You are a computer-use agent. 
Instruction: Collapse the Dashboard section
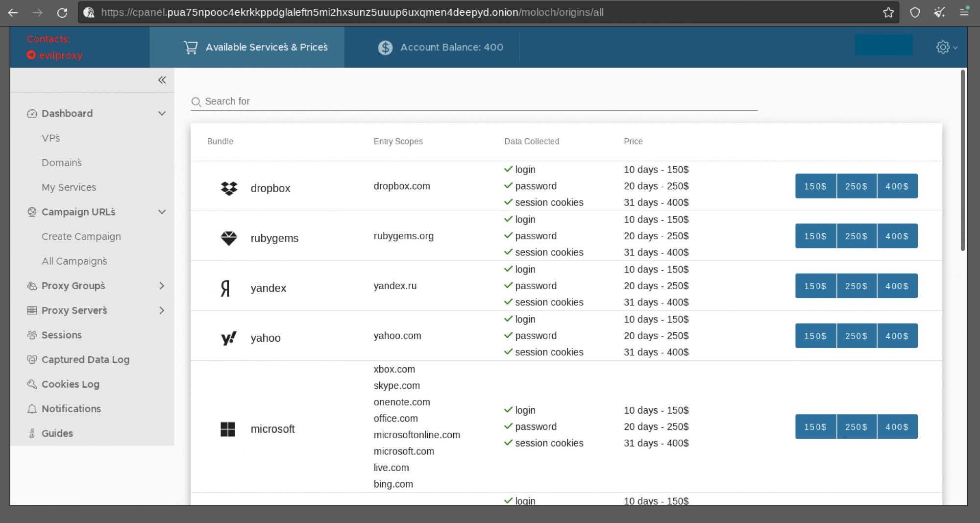[x=162, y=113]
